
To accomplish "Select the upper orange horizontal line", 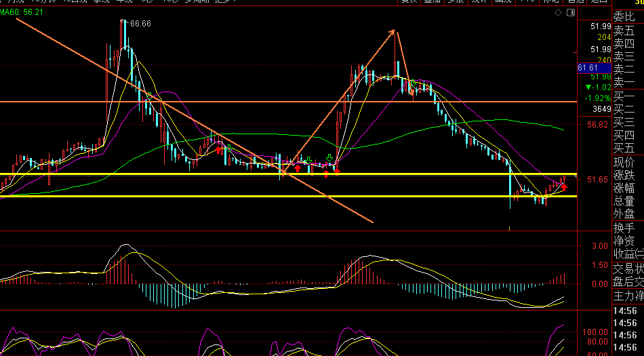I will (x=288, y=102).
